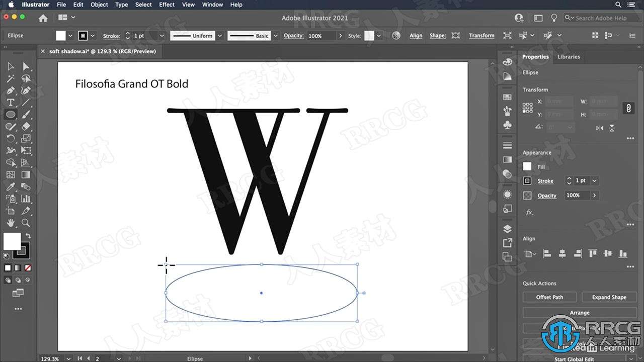The image size is (644, 362).
Task: Flip the object along vertical axis
Action: [x=612, y=128]
